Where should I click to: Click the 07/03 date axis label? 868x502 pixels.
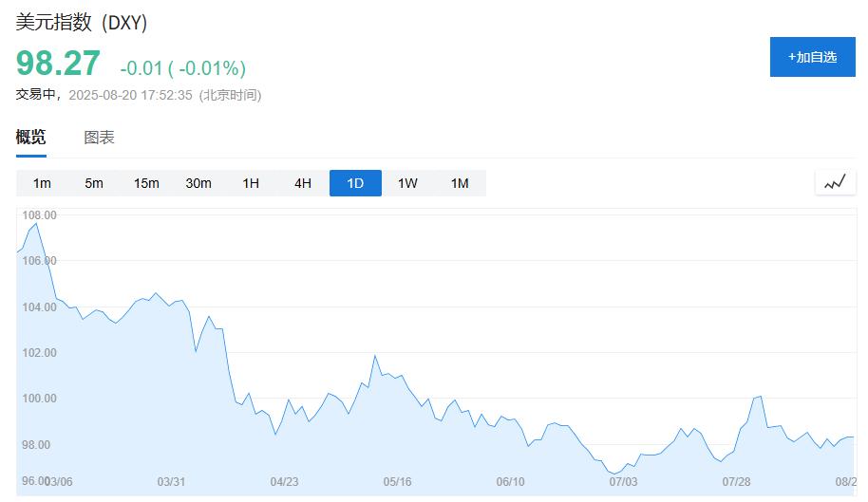pyautogui.click(x=623, y=481)
